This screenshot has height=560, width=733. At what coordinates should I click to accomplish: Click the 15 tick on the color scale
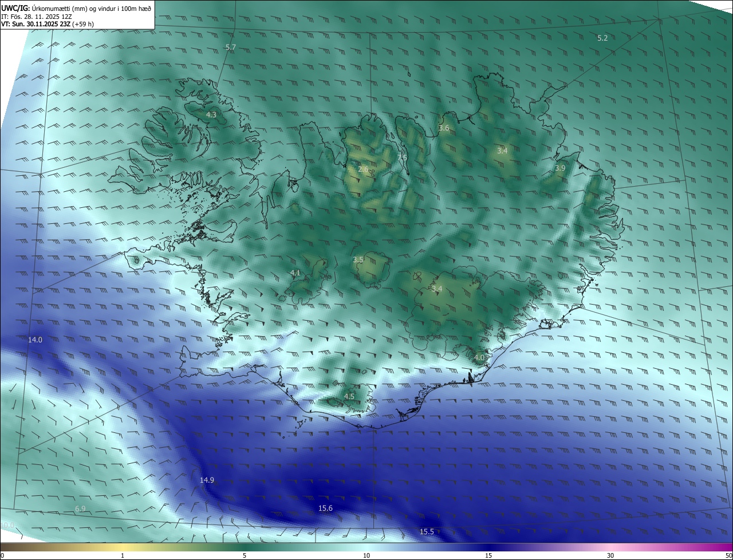point(488,555)
